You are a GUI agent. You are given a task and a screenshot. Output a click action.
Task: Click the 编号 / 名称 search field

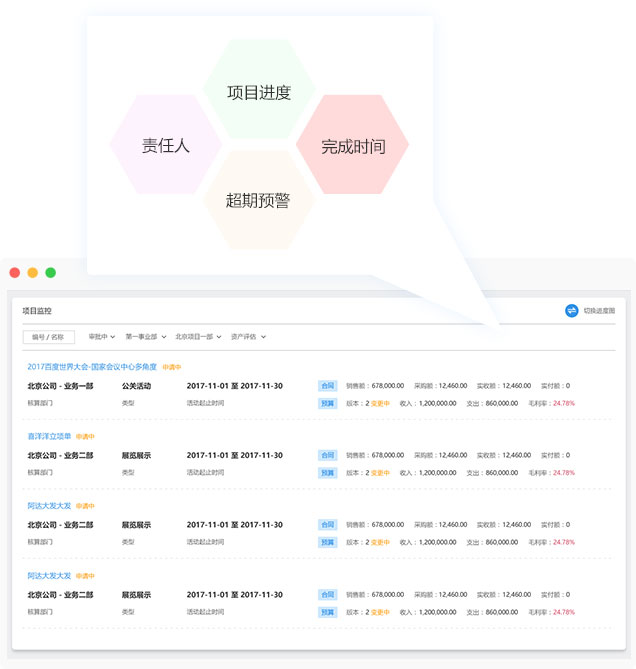point(48,337)
